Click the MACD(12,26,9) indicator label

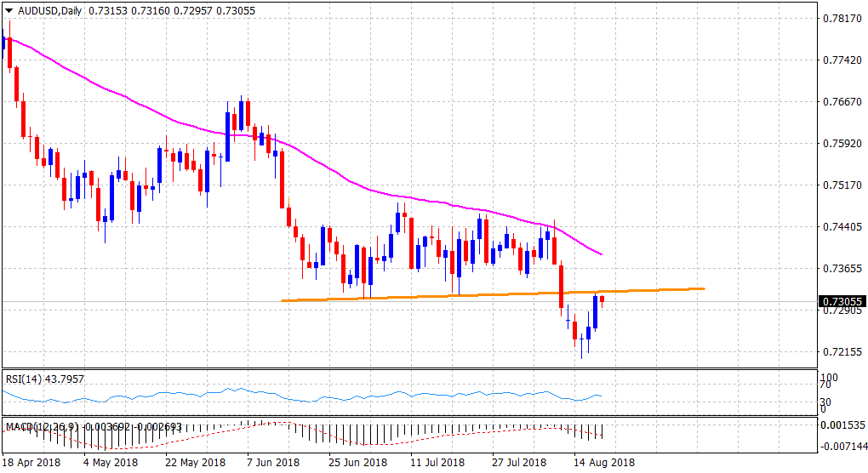43,424
